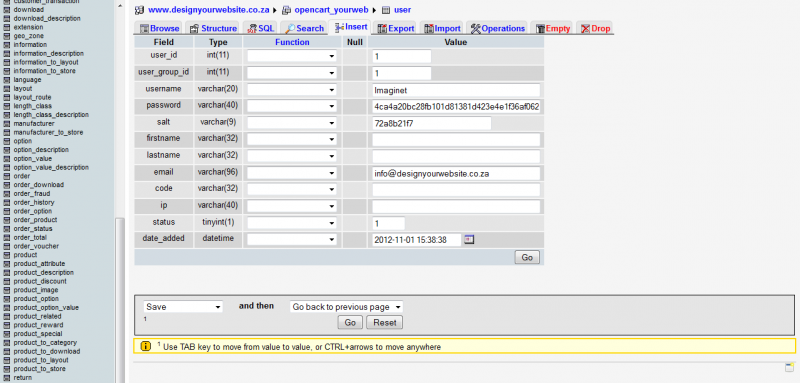The image size is (800, 383).
Task: Click the Go button below date_added row
Action: (527, 257)
